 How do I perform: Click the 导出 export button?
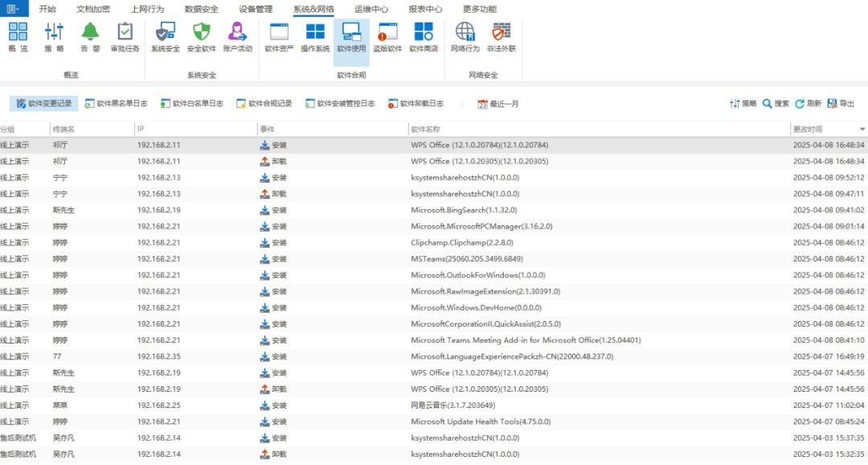[841, 104]
